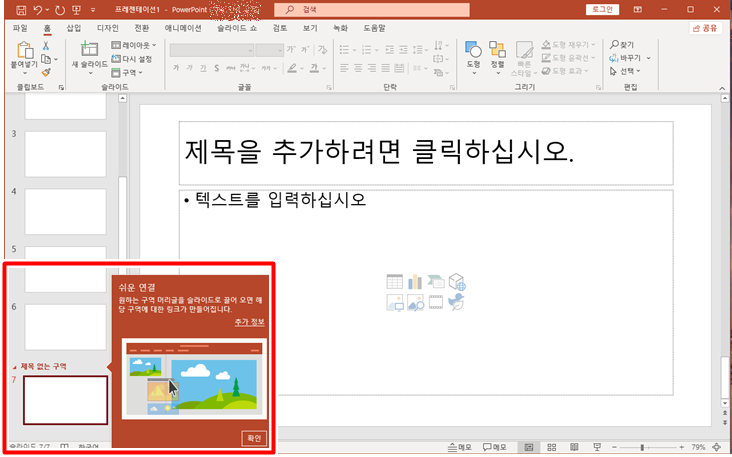Open the font size combo box
732x457 pixels.
coord(269,50)
